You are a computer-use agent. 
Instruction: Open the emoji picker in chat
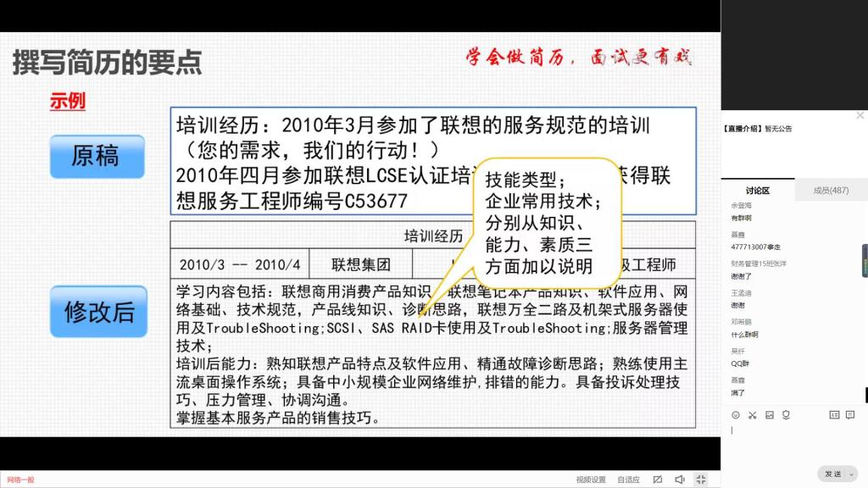tap(735, 415)
